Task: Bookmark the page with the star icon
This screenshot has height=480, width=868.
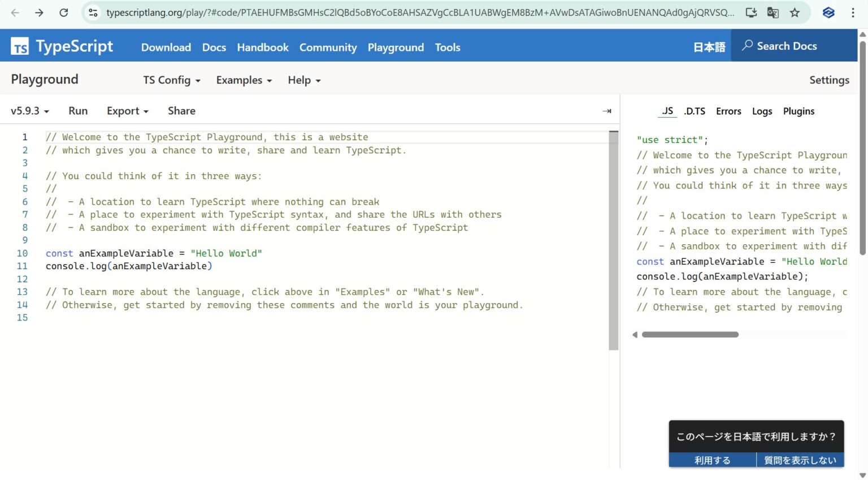Action: 795,12
